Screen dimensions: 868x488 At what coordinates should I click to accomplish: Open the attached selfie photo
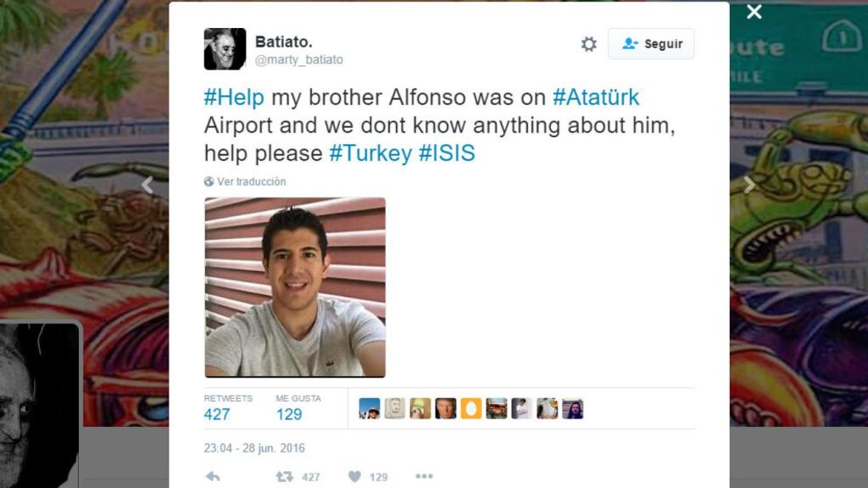[x=295, y=287]
